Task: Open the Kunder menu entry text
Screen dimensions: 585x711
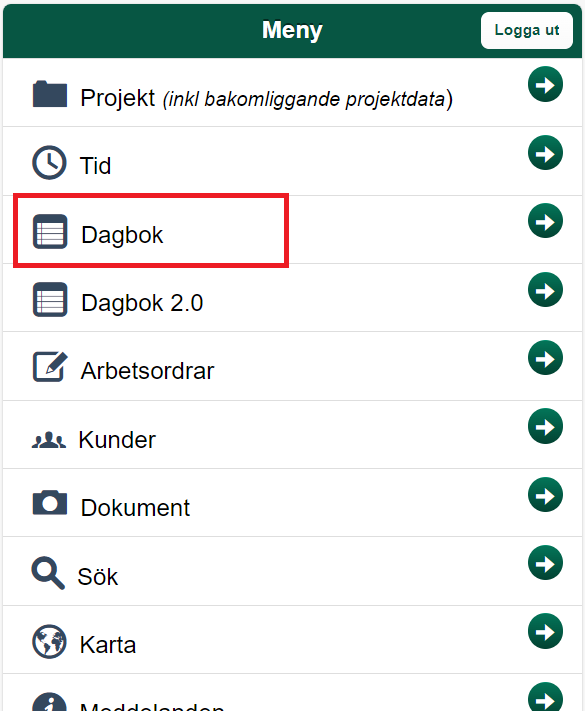Action: (x=117, y=439)
